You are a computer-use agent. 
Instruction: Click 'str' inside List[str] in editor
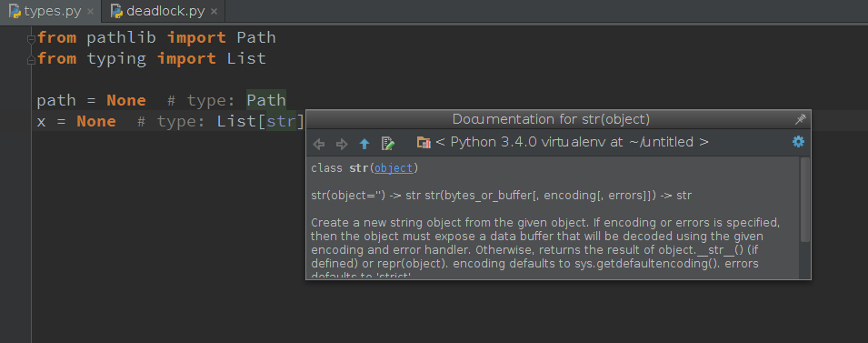click(x=281, y=121)
